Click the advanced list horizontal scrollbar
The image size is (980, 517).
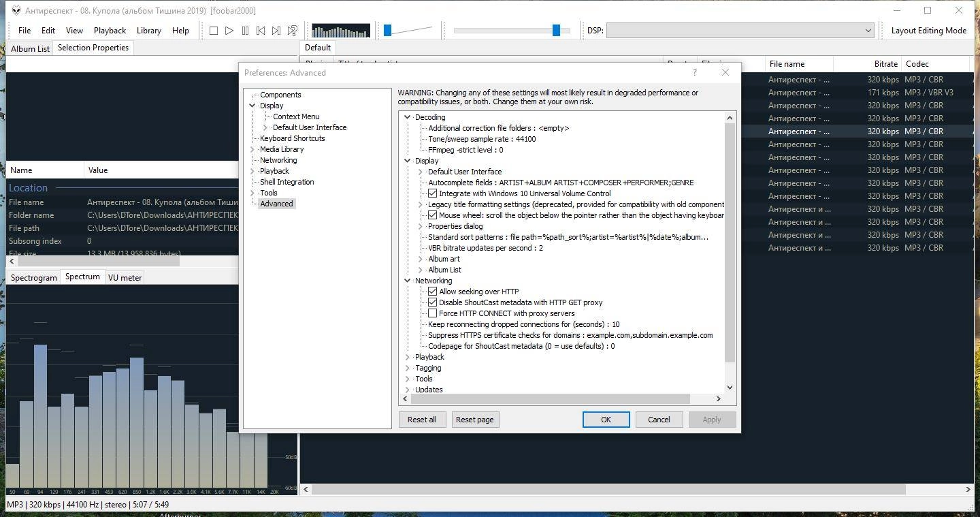[x=552, y=398]
